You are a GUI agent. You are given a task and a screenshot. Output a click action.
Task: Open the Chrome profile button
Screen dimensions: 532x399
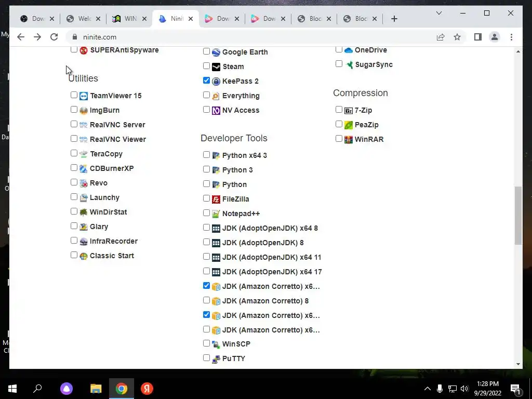(495, 37)
